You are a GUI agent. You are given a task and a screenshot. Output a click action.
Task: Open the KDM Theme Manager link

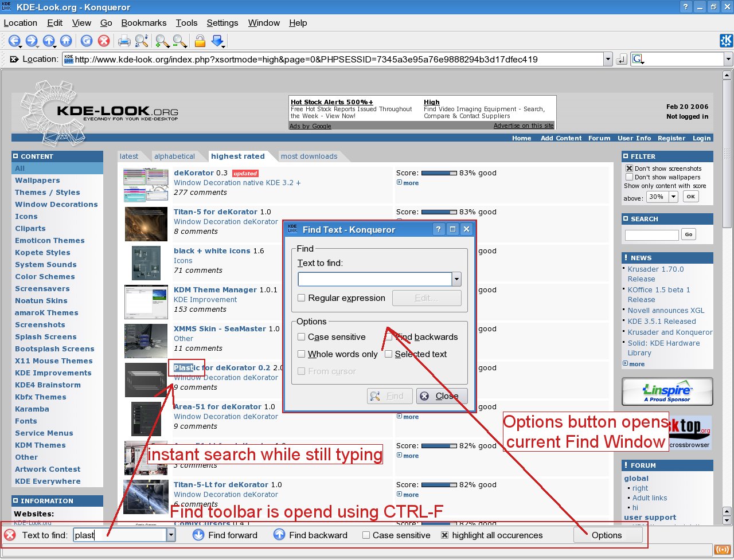215,290
